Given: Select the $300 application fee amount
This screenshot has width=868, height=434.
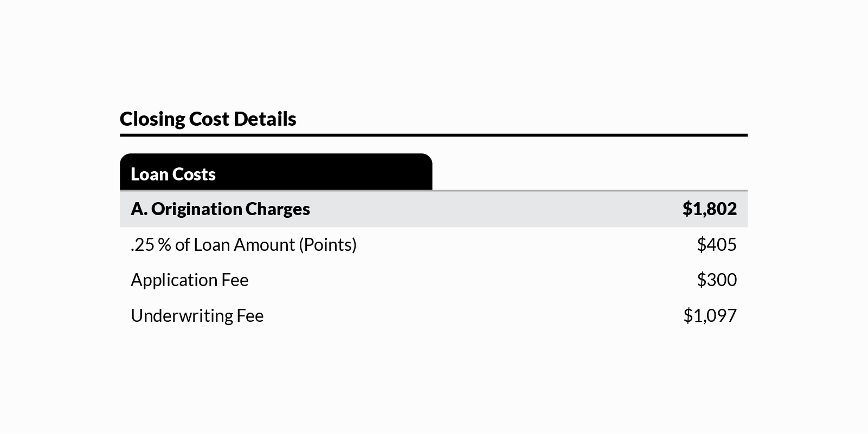Looking at the screenshot, I should pos(716,280).
